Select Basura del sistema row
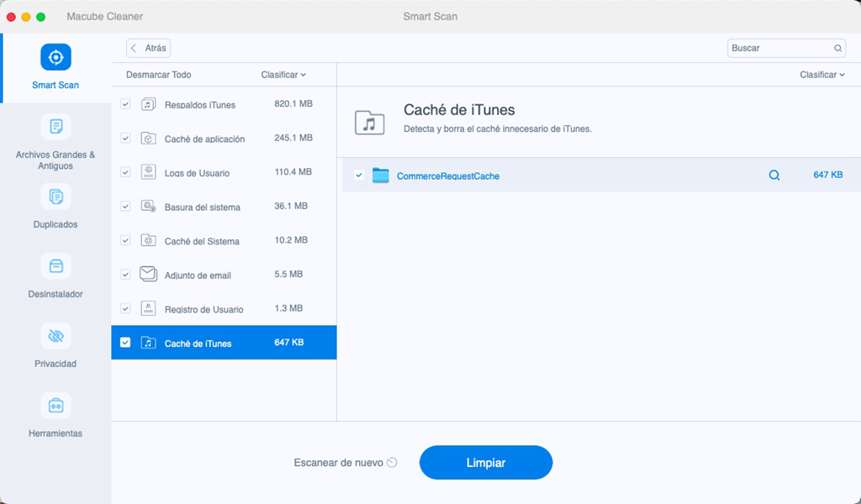The image size is (861, 504). tap(224, 206)
